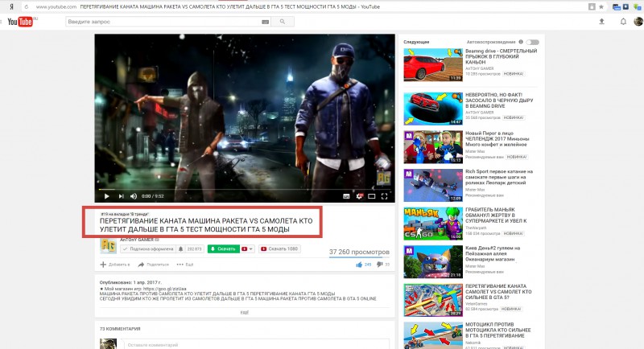
Task: Click the 'Поделиться' share button
Action: (x=153, y=265)
